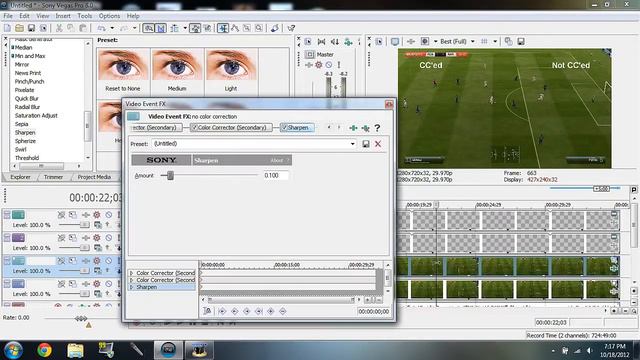Open the Insert menu
Image resolution: width=640 pixels, height=360 pixels.
[x=63, y=16]
